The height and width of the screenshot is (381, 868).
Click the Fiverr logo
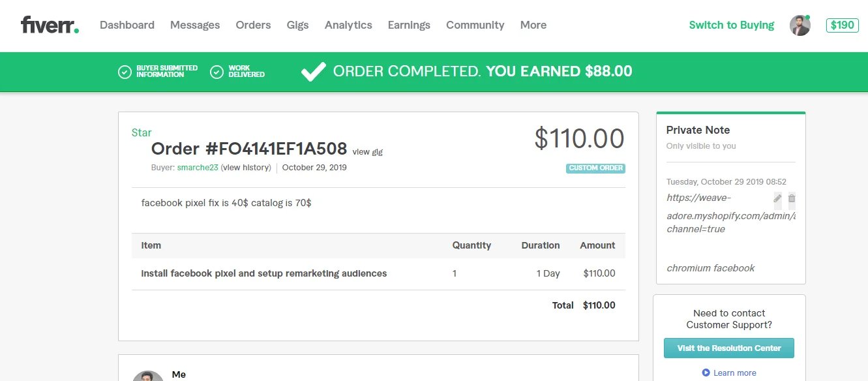(x=50, y=25)
